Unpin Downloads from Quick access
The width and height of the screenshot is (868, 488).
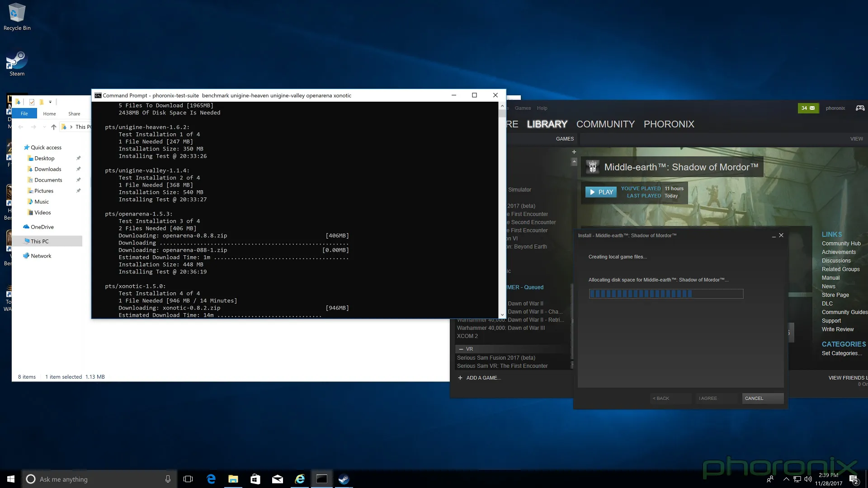78,169
